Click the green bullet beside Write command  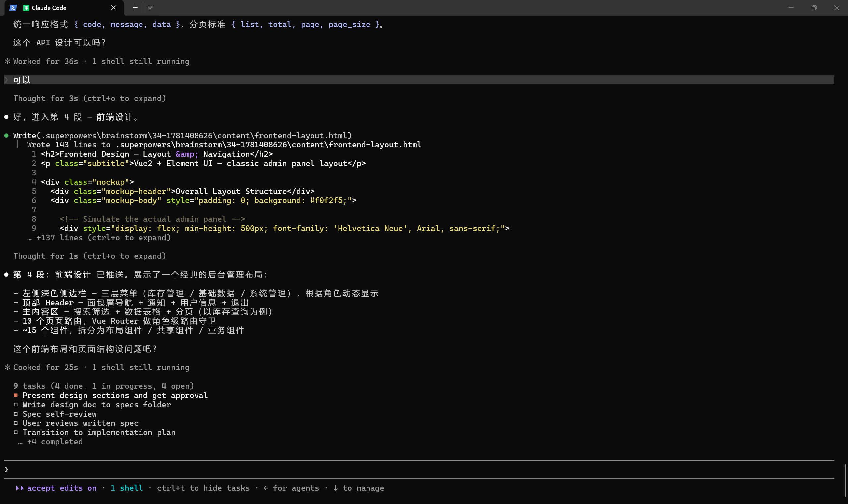(6, 136)
